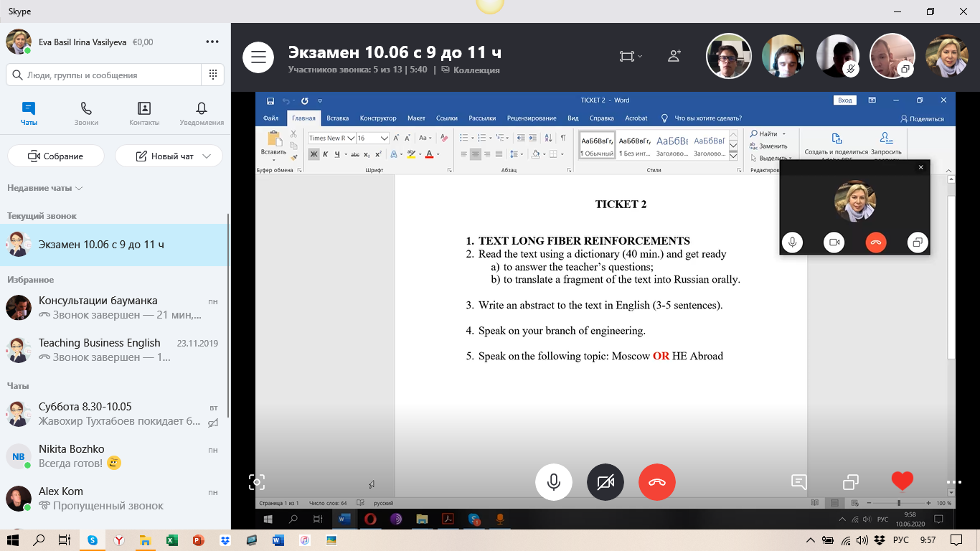Open the Skype dial pad icon

(x=213, y=75)
